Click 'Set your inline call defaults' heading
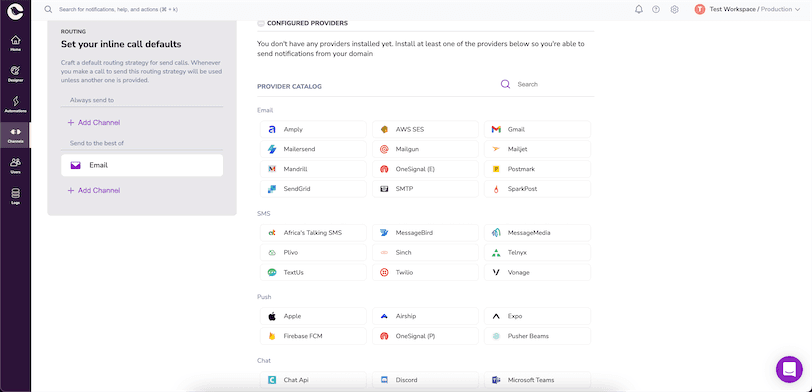This screenshot has height=392, width=812. [x=121, y=44]
